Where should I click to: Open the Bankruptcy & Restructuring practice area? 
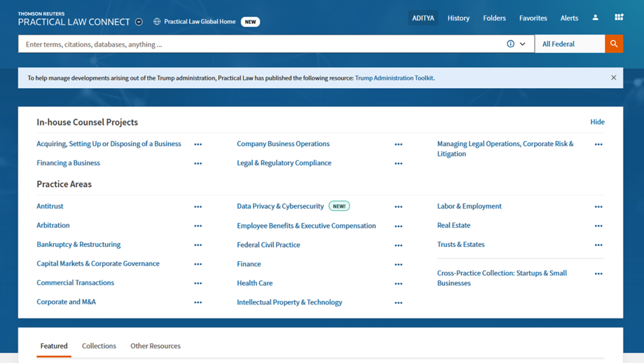tap(78, 244)
